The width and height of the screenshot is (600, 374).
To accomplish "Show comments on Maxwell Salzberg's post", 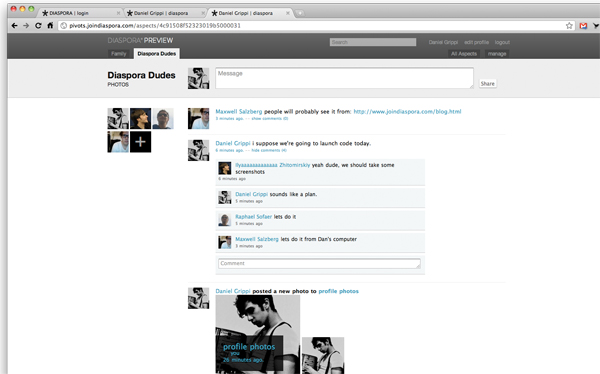I will [270, 119].
